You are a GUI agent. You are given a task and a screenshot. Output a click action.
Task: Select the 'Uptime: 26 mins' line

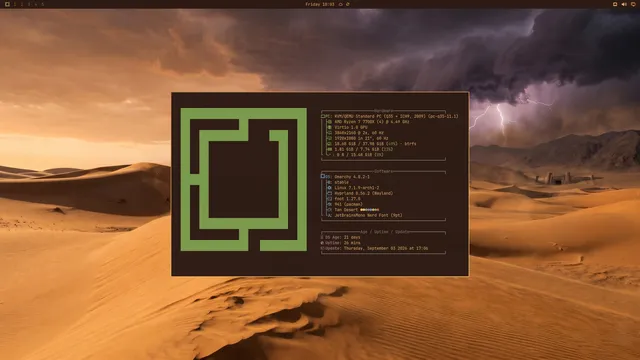(x=343, y=243)
